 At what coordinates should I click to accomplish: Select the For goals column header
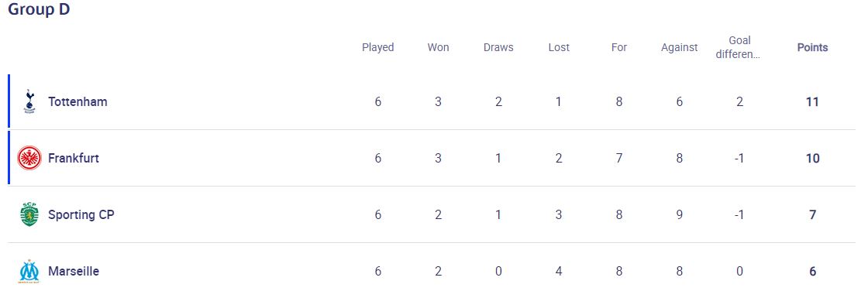coord(619,47)
